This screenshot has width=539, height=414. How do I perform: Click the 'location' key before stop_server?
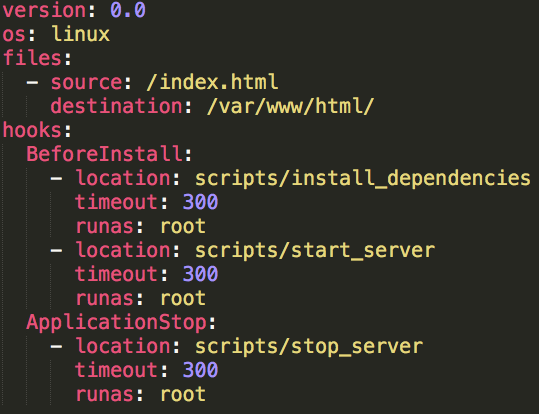click(x=123, y=346)
